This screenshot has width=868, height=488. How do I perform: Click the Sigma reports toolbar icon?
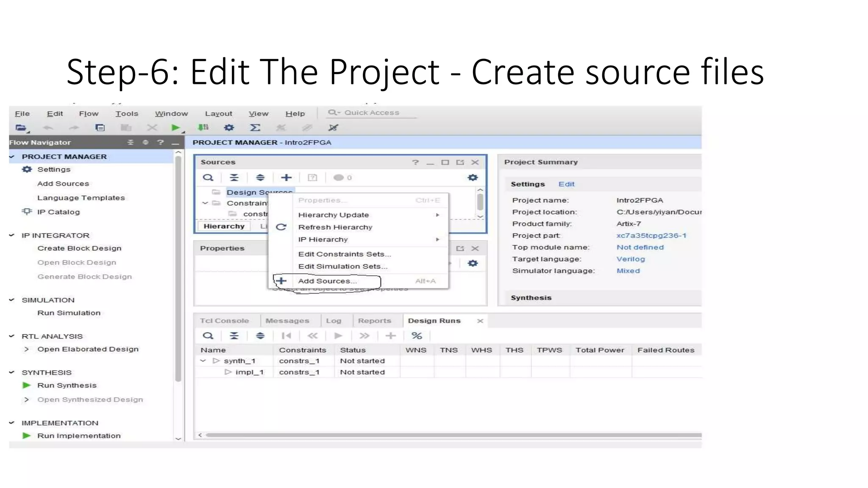pyautogui.click(x=255, y=128)
